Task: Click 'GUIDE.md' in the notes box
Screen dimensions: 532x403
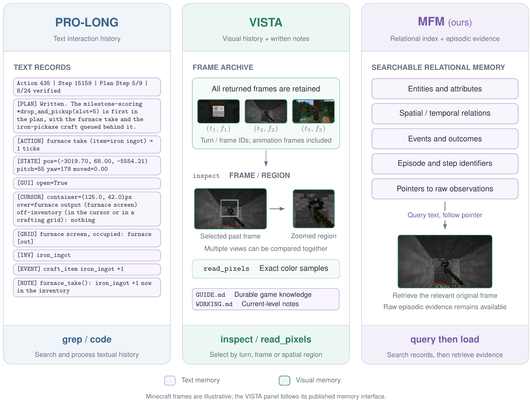Action: 210,295
